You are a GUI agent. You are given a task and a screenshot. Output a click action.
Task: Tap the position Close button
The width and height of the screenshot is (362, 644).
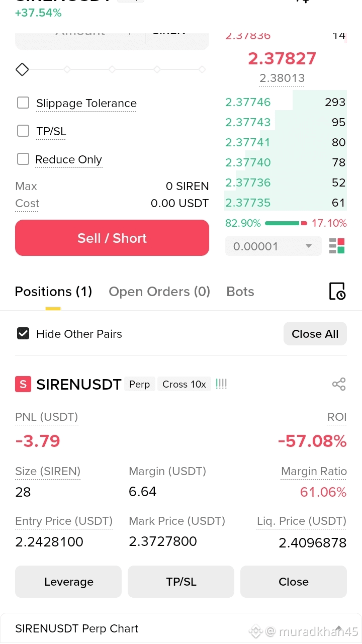click(294, 582)
